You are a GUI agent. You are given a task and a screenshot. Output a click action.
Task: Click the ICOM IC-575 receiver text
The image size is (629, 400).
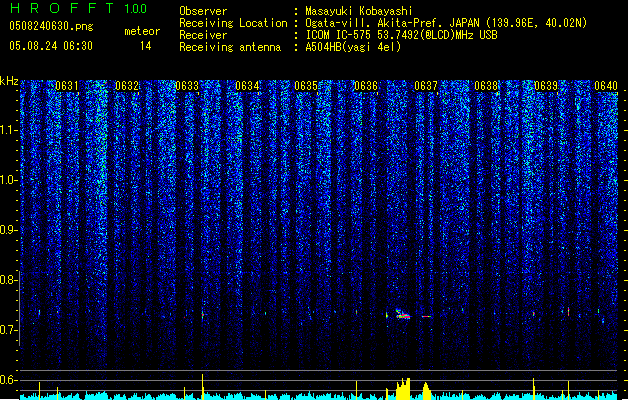coord(401,35)
